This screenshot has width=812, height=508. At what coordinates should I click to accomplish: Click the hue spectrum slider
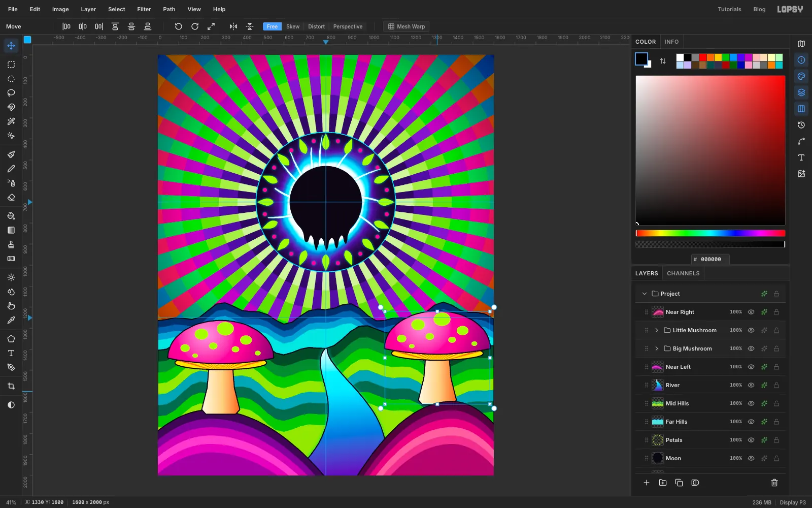click(710, 233)
